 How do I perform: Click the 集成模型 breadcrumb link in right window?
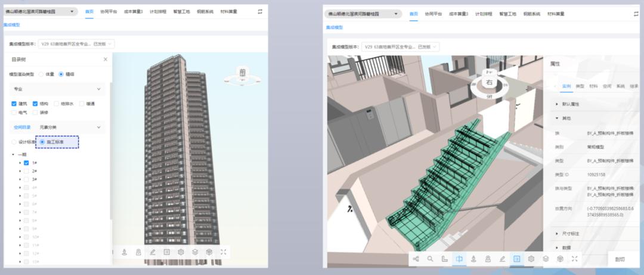point(335,27)
